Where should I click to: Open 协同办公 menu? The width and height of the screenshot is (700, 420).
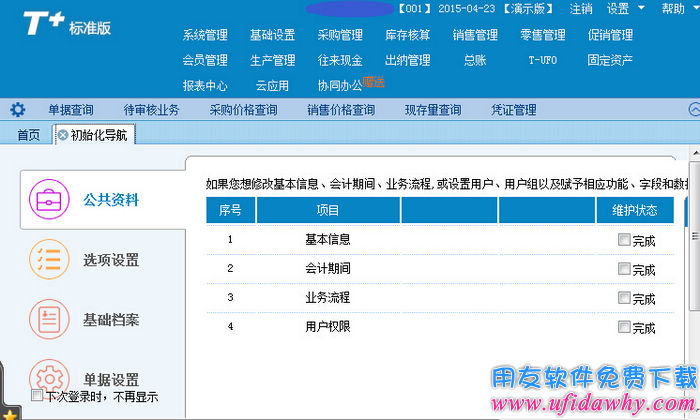[340, 85]
